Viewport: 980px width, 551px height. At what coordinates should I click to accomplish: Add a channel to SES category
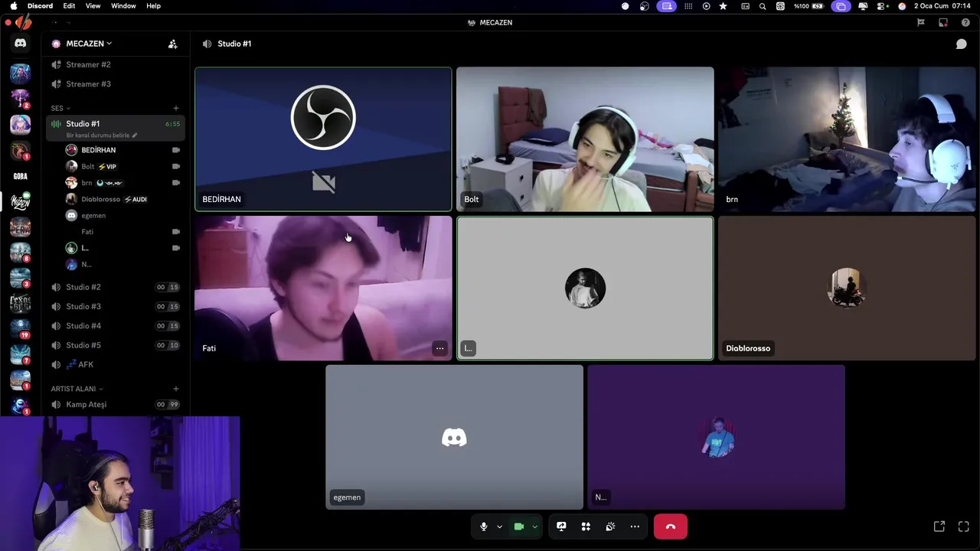[x=175, y=108]
